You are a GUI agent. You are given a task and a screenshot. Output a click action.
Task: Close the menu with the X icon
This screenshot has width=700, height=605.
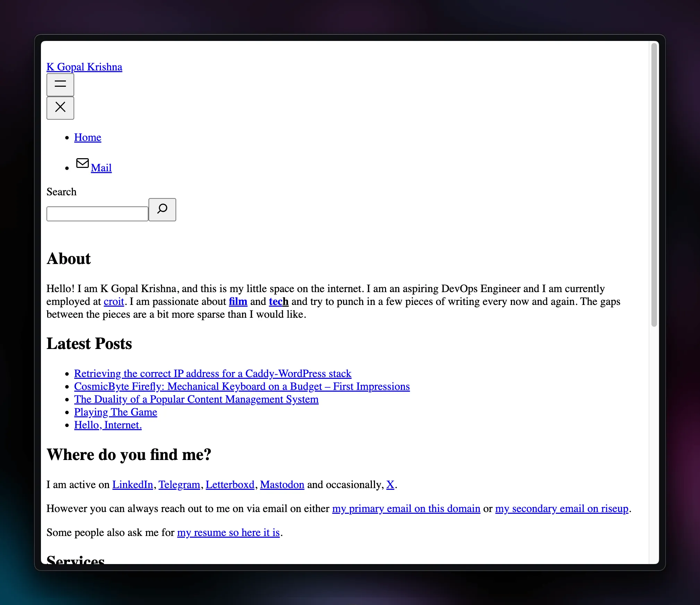pyautogui.click(x=60, y=108)
